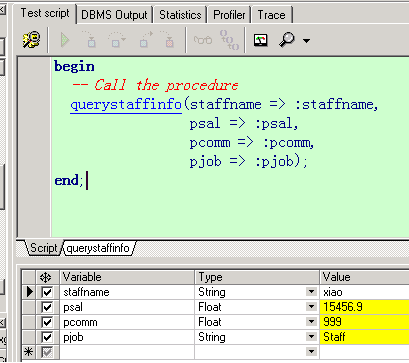
Task: Open the Type dropdown for pcomm
Action: point(311,322)
